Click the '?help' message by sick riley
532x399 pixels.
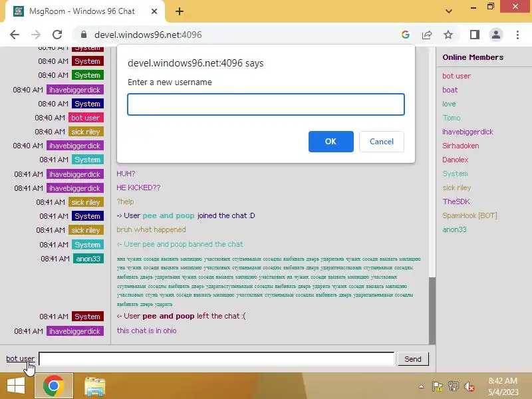125,201
